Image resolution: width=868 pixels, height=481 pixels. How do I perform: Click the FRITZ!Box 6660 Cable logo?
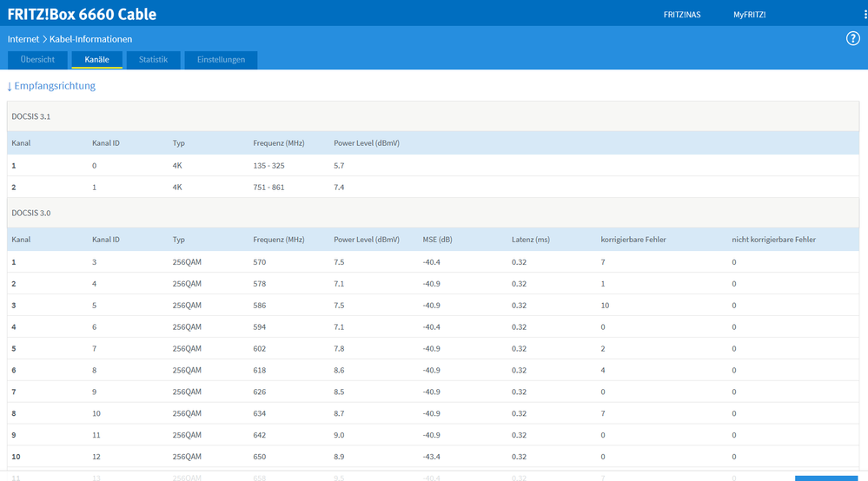[83, 14]
